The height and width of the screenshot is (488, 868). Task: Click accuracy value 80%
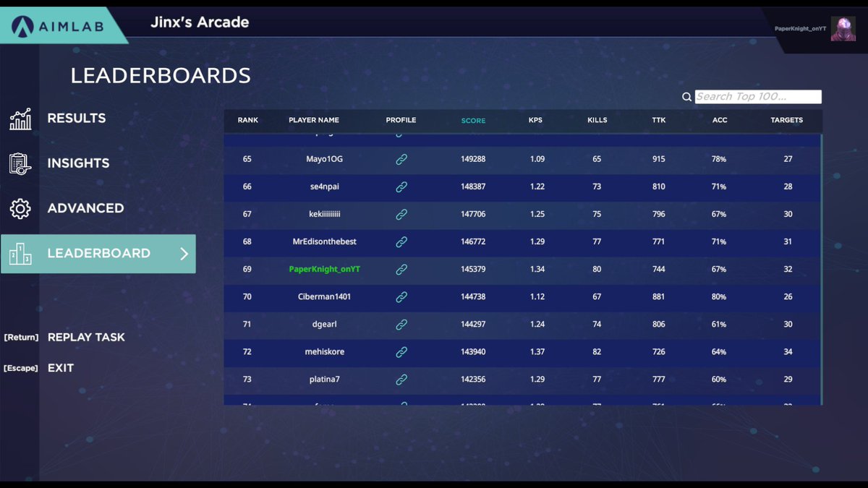pos(718,296)
